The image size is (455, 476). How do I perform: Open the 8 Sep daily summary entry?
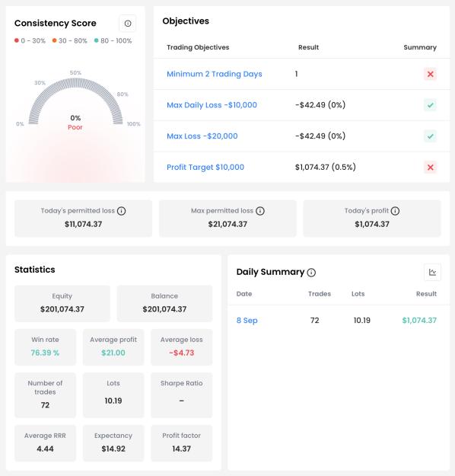[247, 321]
